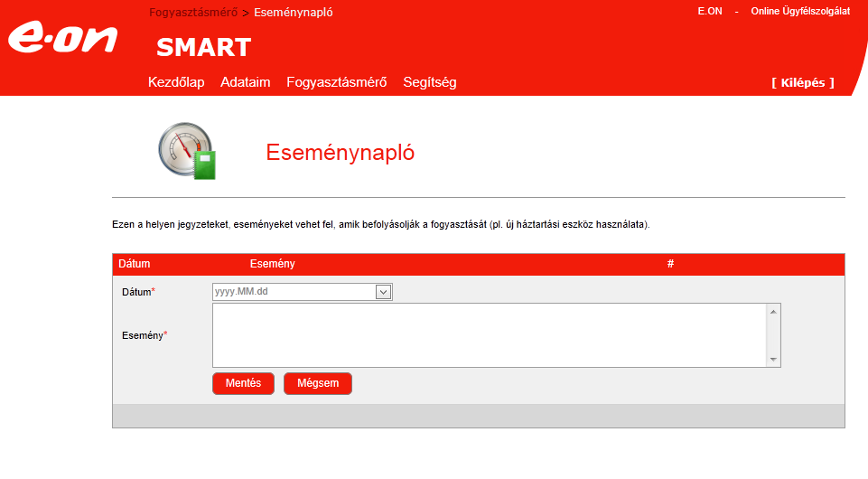868x479 pixels.
Task: Click the Eseménynapló breadcrumb text
Action: coord(294,12)
